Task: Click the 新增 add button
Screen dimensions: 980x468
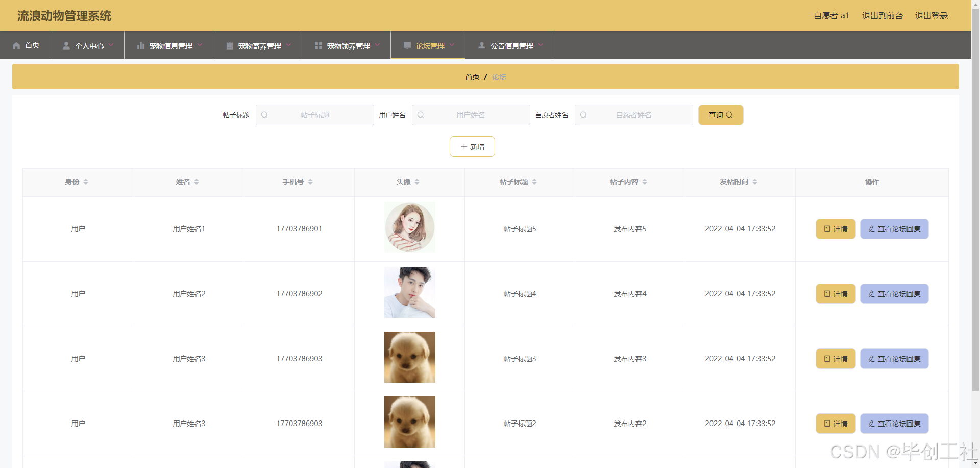Action: coord(472,147)
